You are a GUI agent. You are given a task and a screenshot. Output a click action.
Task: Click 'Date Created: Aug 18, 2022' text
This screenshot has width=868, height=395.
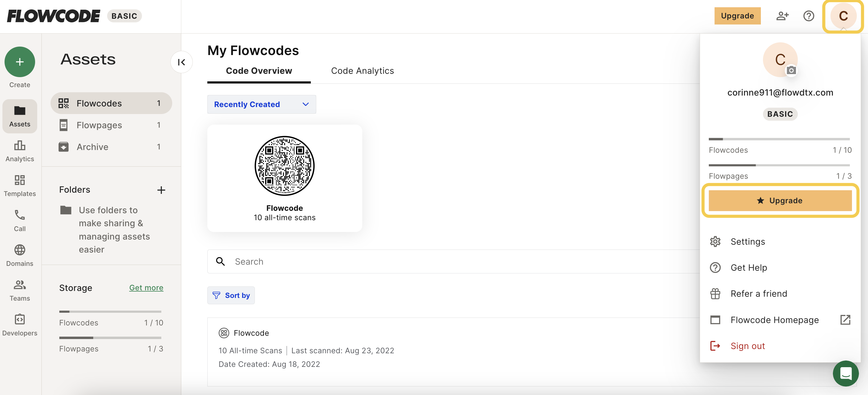coord(269,364)
